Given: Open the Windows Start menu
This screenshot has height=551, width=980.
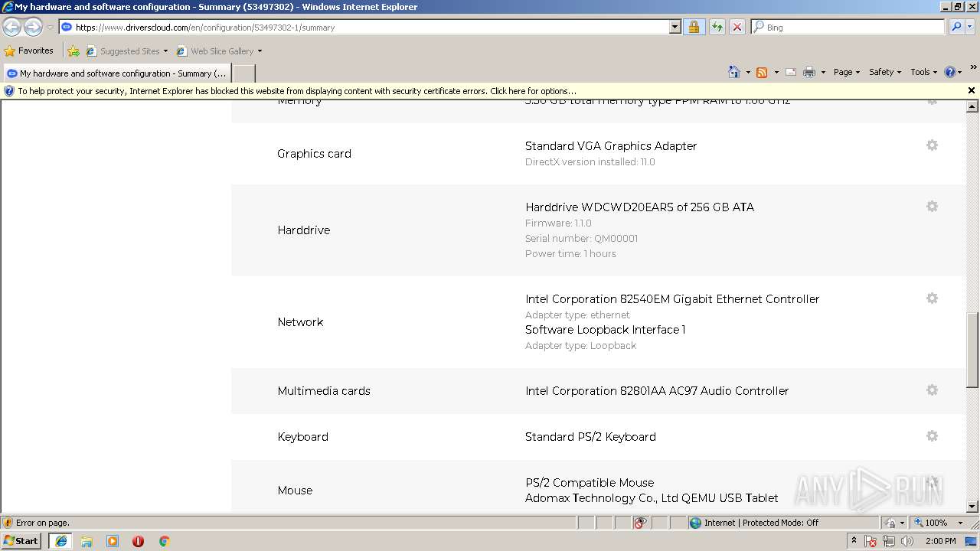Looking at the screenshot, I should coord(21,541).
